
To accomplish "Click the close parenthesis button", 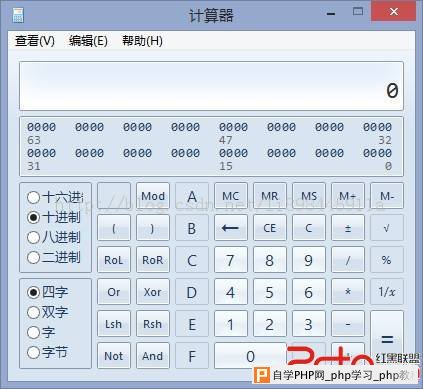I will 153,228.
